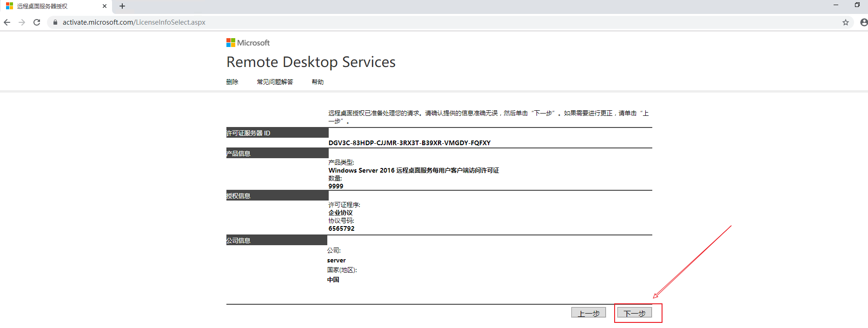This screenshot has height=328, width=868.
Task: View site info via the lock icon
Action: click(x=55, y=22)
